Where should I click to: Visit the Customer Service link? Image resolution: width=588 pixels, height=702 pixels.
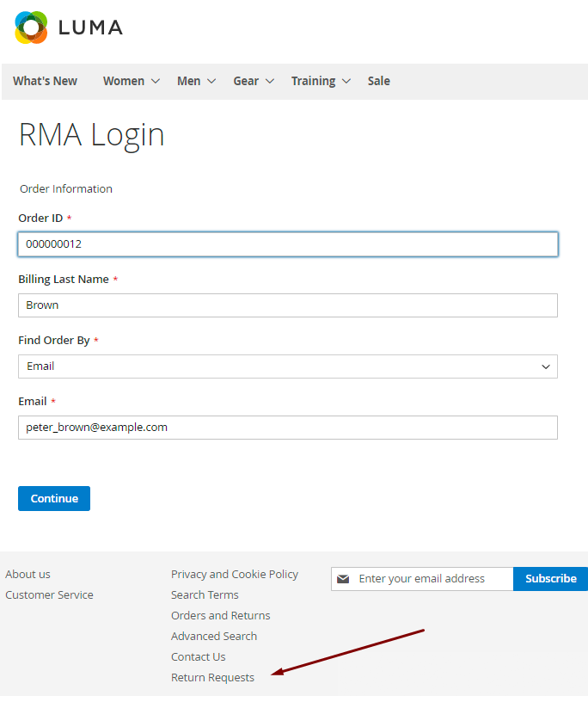49,594
